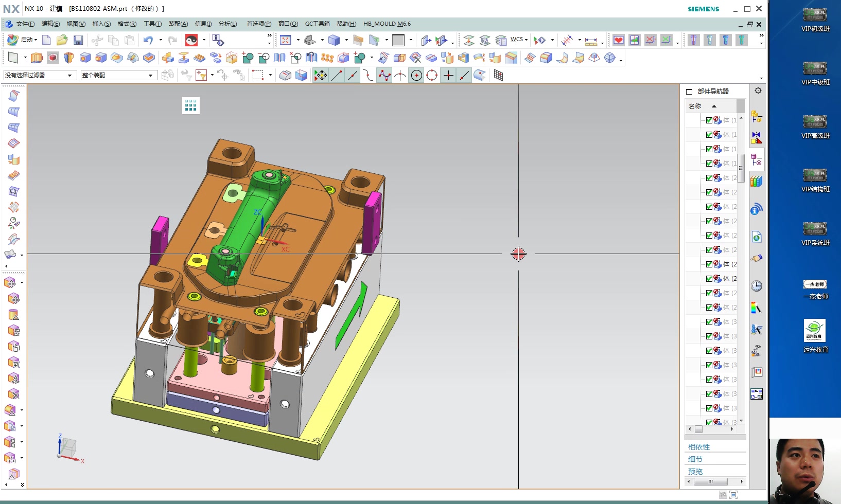
Task: Toggle Arc Center snap
Action: pyautogui.click(x=416, y=76)
